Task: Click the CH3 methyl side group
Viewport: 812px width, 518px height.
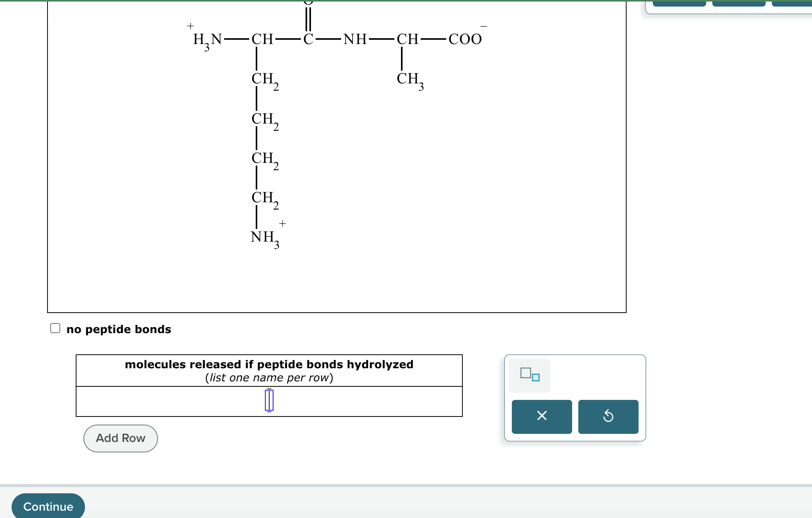Action: point(409,79)
